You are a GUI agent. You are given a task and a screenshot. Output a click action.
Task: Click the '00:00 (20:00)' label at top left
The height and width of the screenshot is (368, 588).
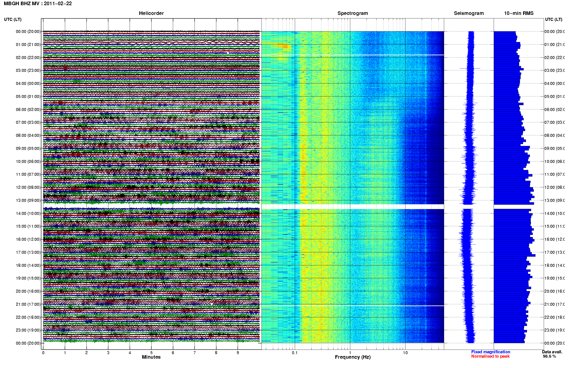[x=28, y=32]
